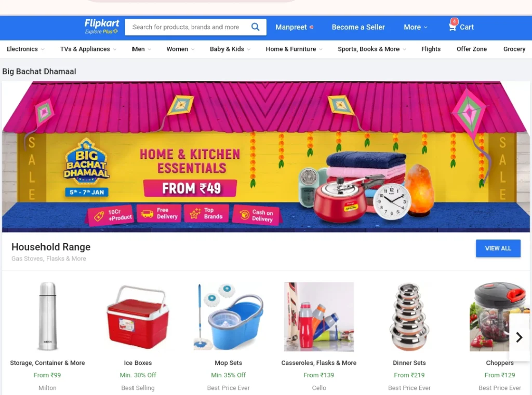Expand the More dropdown in header
Viewport: 532px width, 395px height.
(x=415, y=27)
